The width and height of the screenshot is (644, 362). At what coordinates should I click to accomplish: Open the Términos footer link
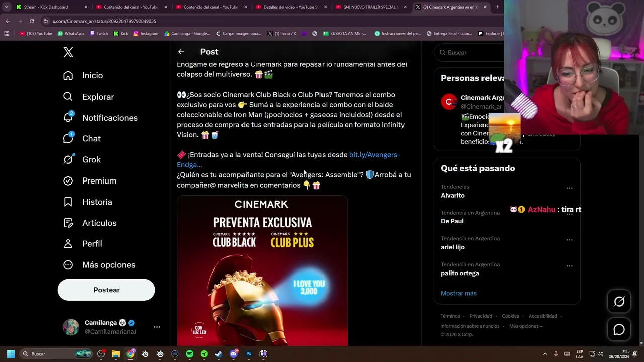tap(450, 316)
